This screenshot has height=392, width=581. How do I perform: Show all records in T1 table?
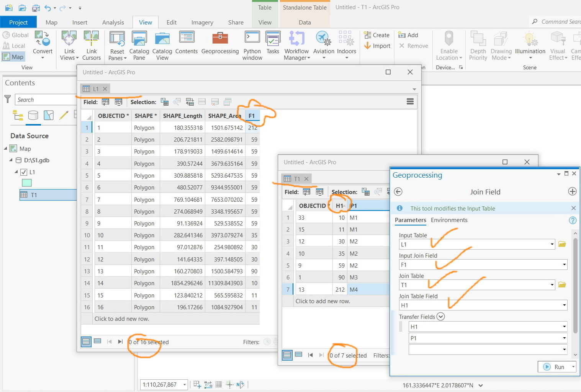pos(287,355)
